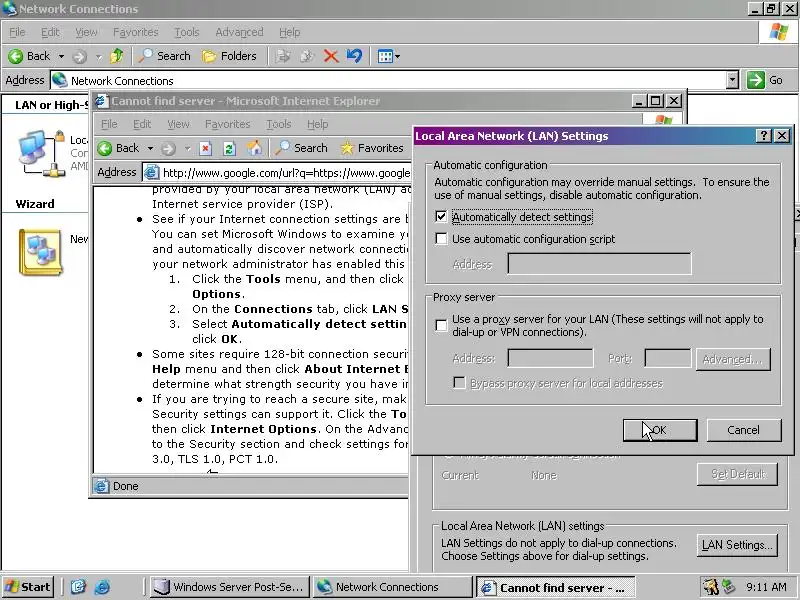Click the Refresh icon in Internet Explorer
Viewport: 800px width, 600px height.
click(x=230, y=148)
